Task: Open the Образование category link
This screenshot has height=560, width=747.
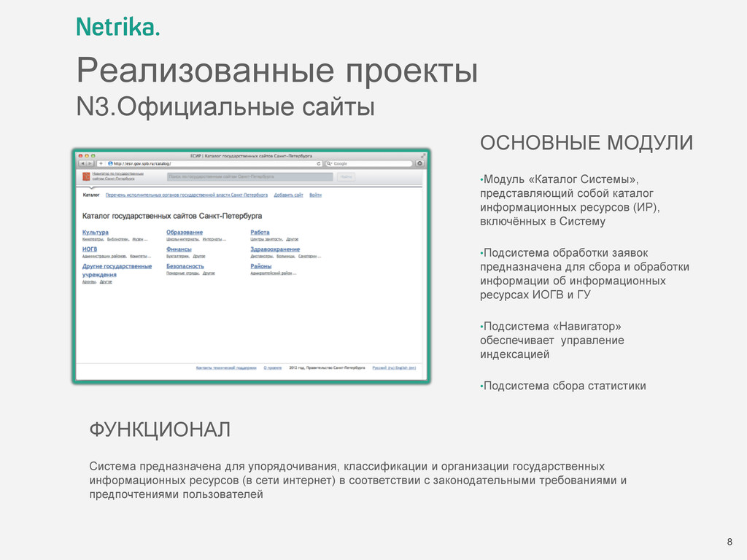Action: 185,233
